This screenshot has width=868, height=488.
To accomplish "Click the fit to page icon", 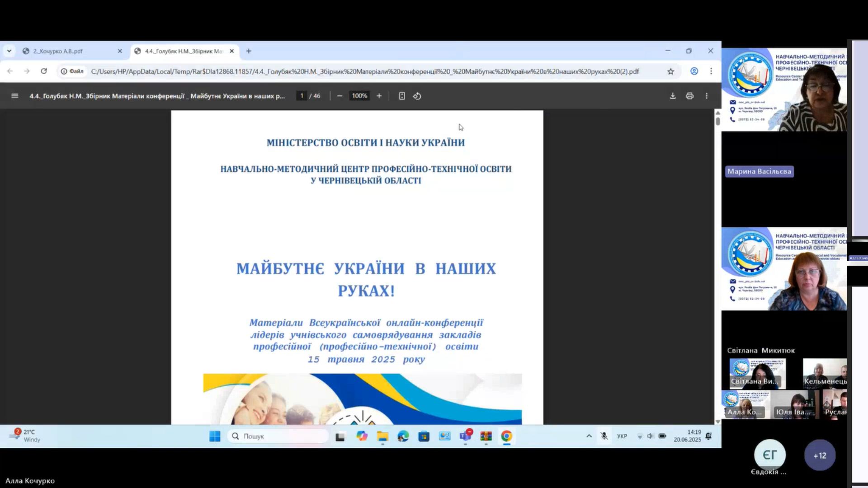I will pyautogui.click(x=402, y=96).
